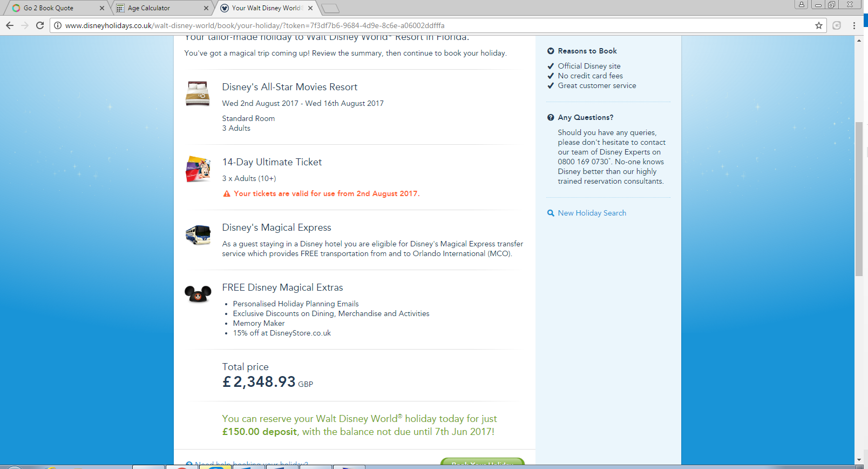Click the 3 x Adults (10+) text

(249, 178)
